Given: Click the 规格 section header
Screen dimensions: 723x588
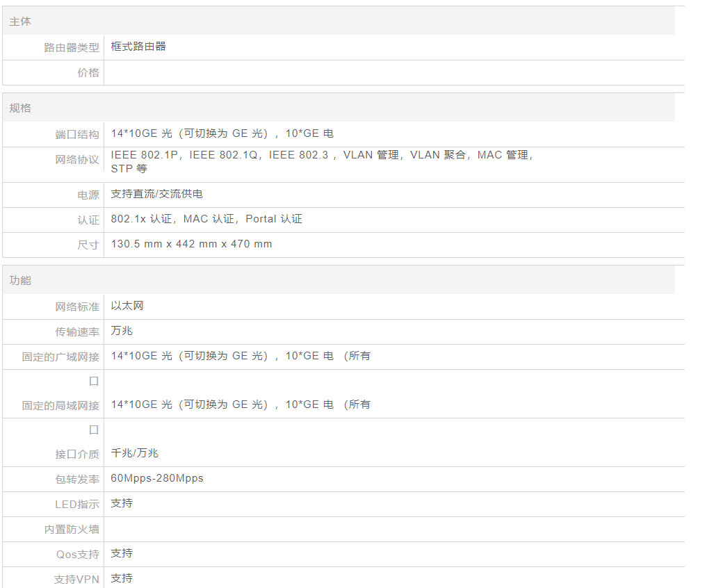Looking at the screenshot, I should click(x=20, y=108).
